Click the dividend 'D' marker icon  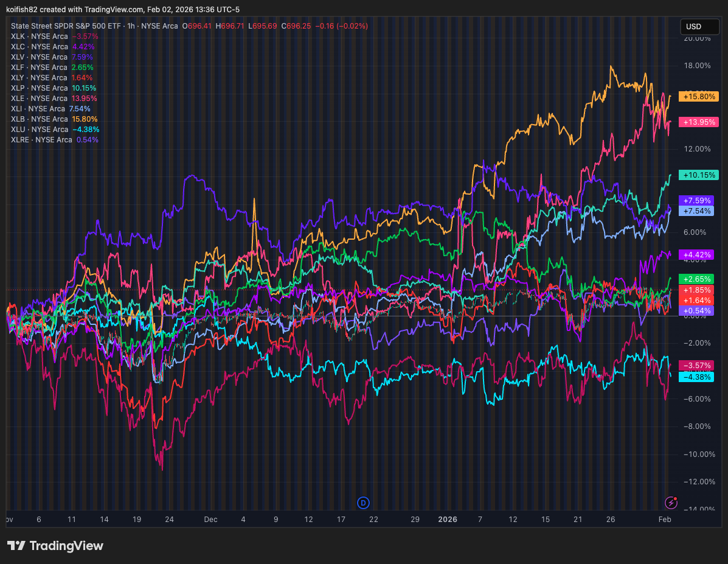point(363,503)
